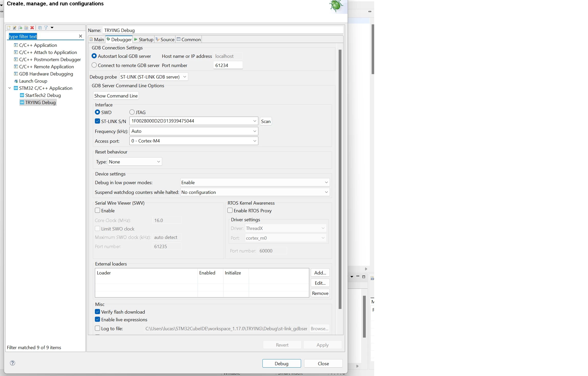Click the type filter text box

(43, 36)
